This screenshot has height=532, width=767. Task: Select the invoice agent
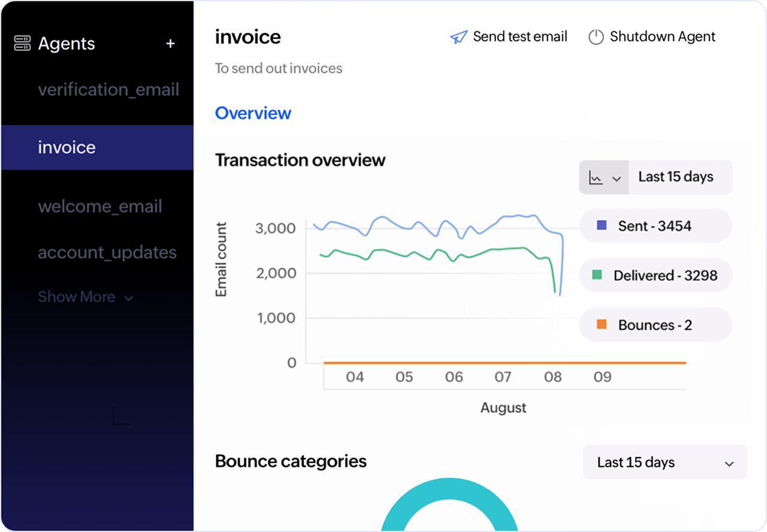pyautogui.click(x=97, y=147)
